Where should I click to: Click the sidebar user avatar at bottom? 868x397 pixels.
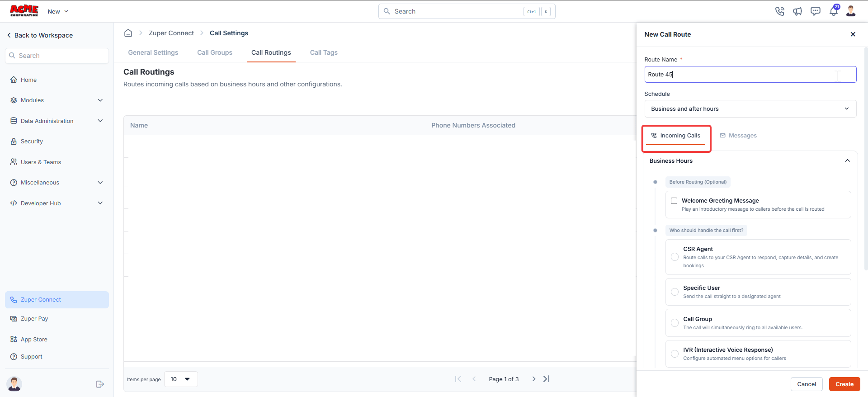pyautogui.click(x=14, y=384)
